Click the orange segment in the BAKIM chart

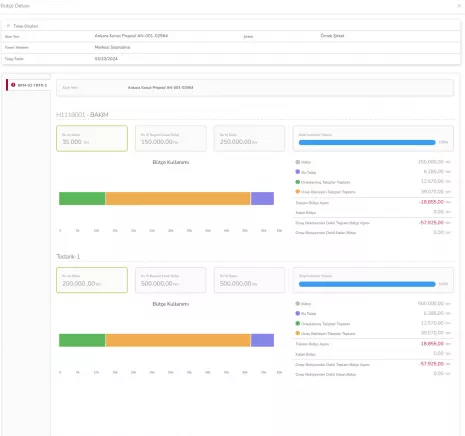pos(178,198)
